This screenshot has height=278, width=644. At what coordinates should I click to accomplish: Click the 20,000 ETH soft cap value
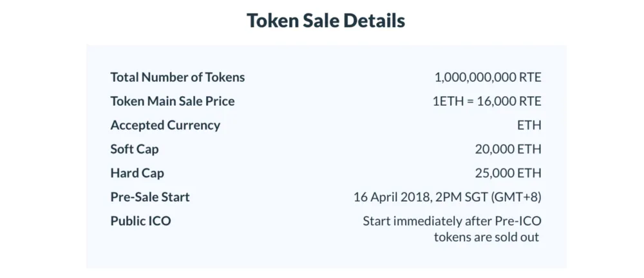[508, 149]
